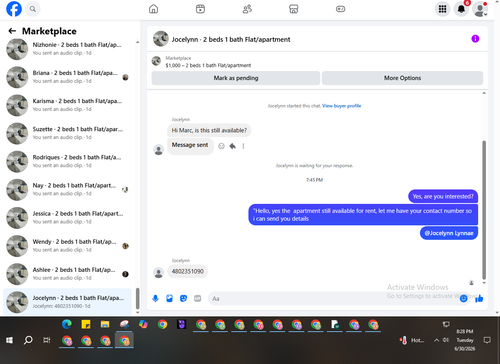
Task: Open the Suzette conversation
Action: (67, 133)
